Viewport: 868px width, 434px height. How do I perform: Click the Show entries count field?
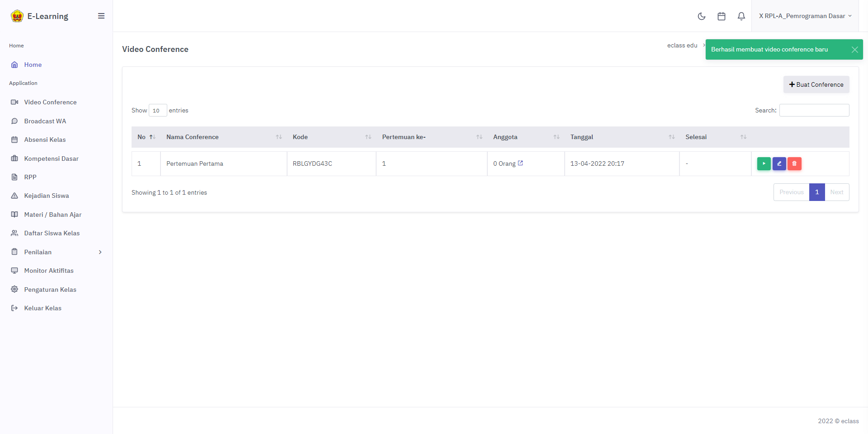(158, 110)
